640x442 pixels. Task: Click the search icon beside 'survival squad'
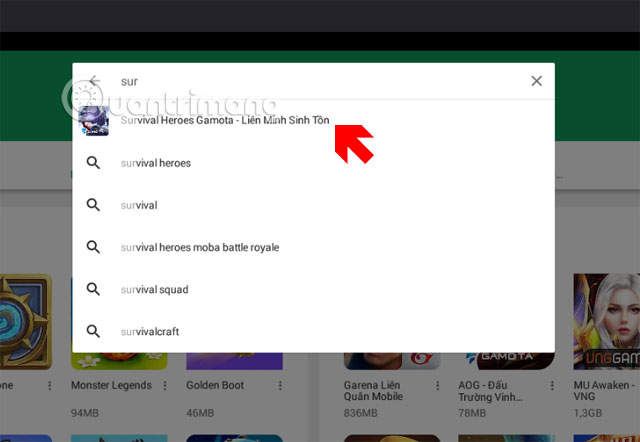tap(93, 289)
